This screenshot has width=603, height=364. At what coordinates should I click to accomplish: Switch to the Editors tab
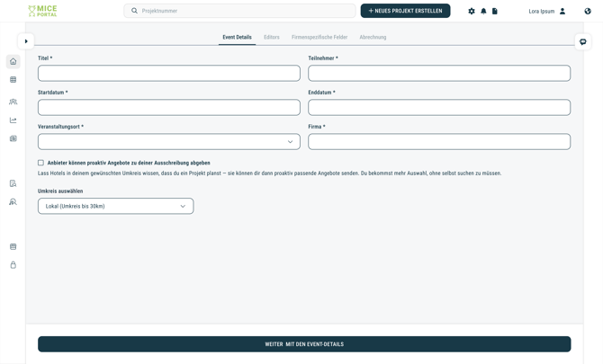point(272,37)
